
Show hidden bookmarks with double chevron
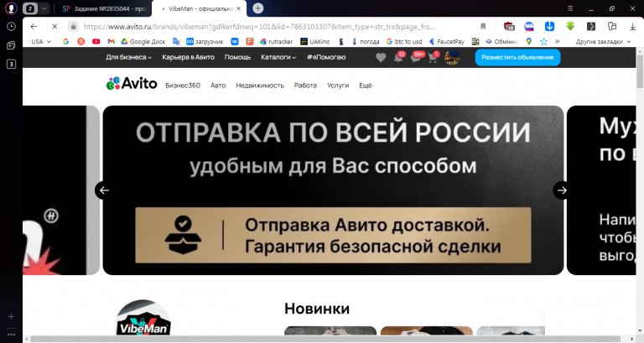coord(557,41)
